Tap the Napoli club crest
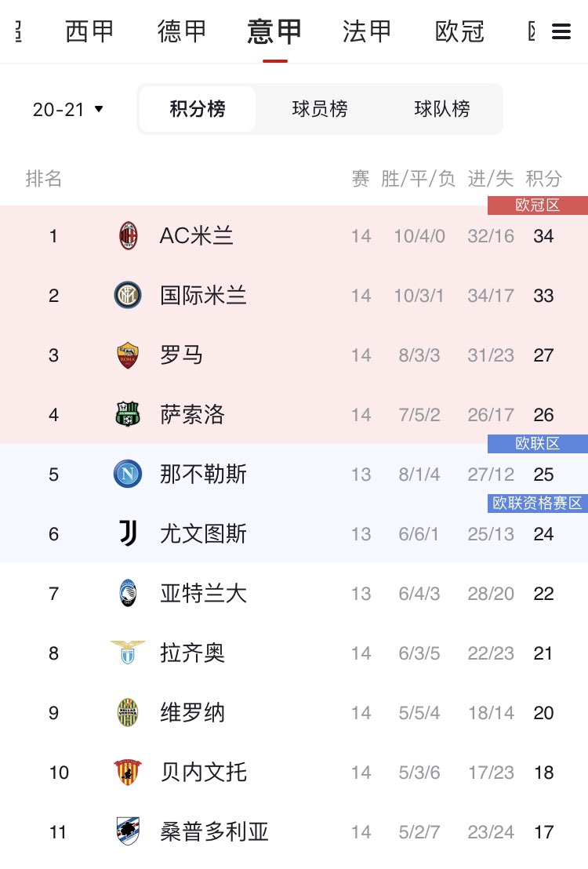Viewport: 588px width, 869px height. [128, 474]
